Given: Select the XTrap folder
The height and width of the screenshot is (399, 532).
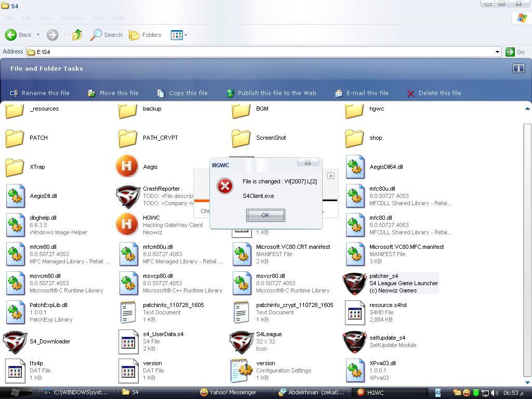Looking at the screenshot, I should (25, 167).
